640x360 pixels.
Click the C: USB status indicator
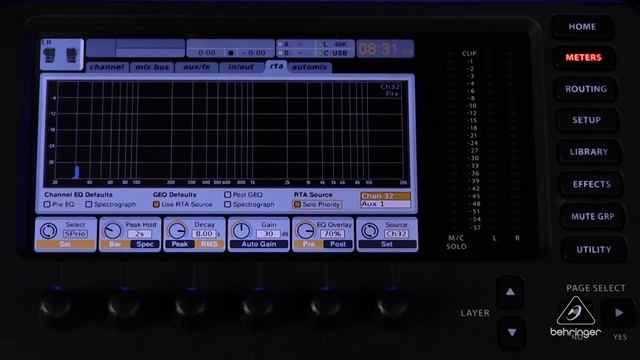(336, 53)
